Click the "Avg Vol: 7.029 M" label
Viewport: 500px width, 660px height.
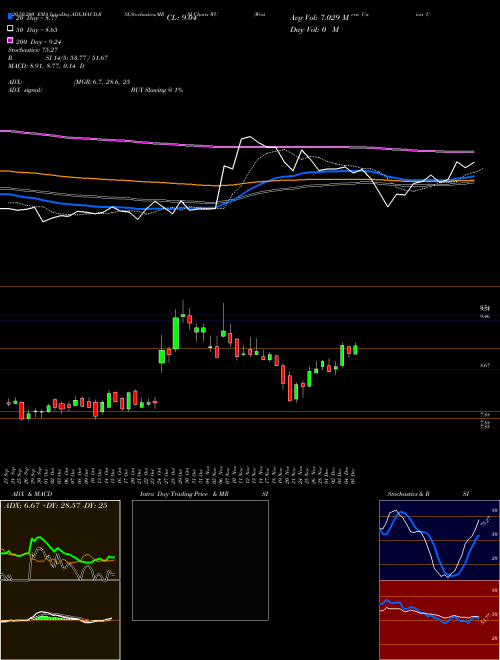point(320,18)
